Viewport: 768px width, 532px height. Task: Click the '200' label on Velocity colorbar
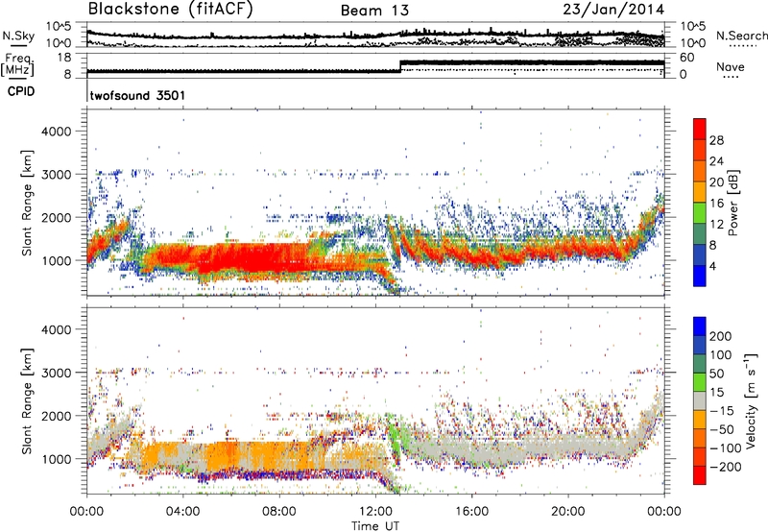click(721, 336)
